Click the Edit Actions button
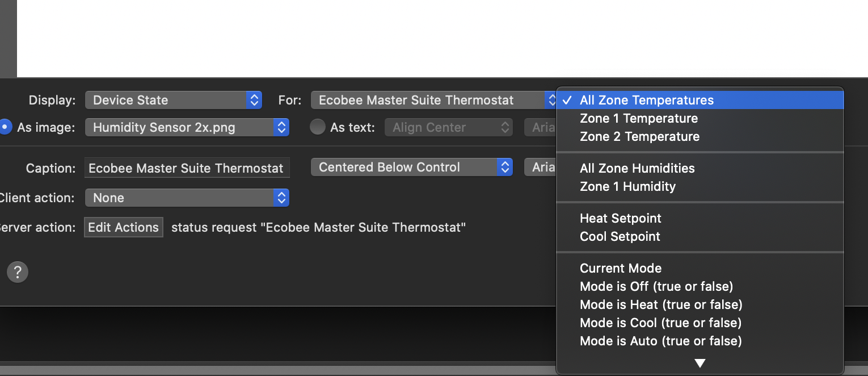 point(124,227)
